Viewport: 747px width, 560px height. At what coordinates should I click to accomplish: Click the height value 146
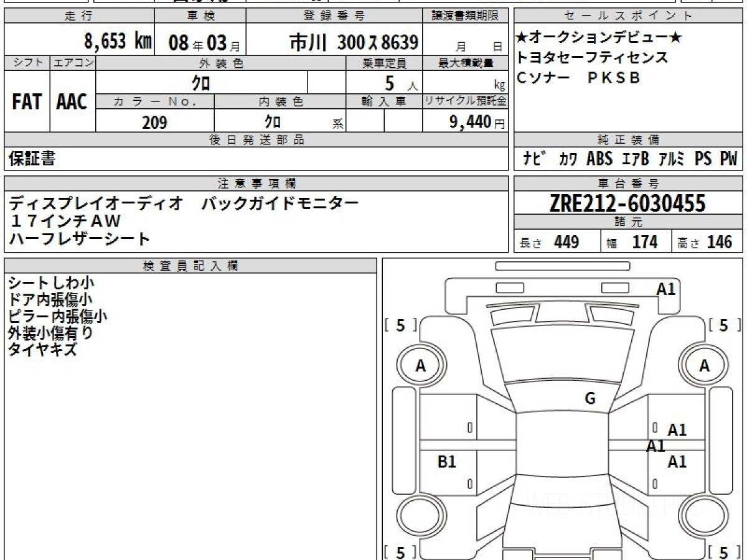pos(720,242)
